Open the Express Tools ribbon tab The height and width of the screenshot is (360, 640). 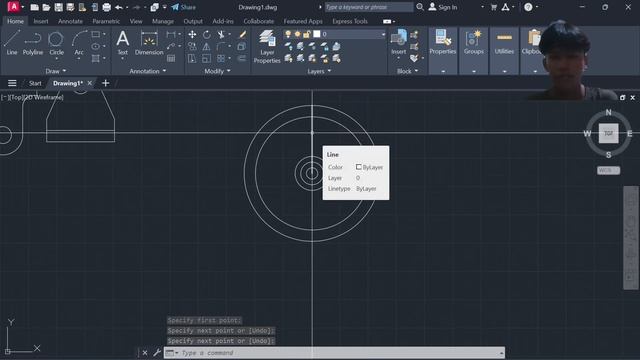coord(350,21)
